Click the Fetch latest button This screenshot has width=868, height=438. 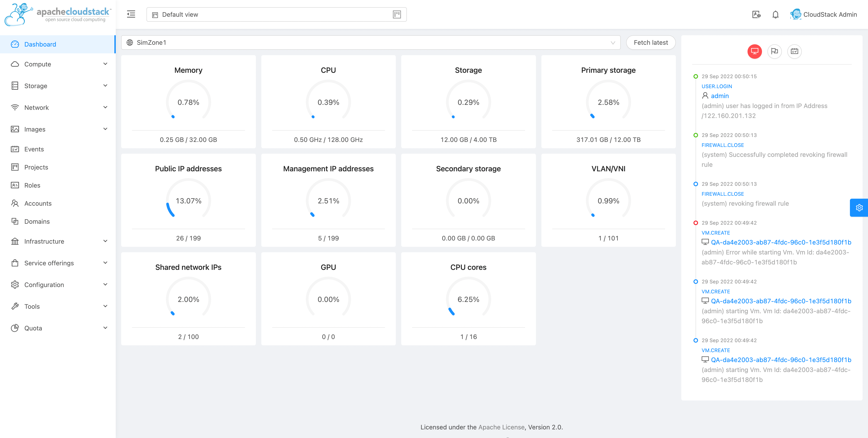click(x=651, y=42)
